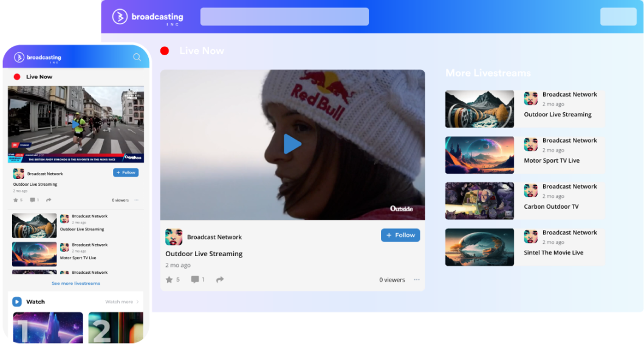Image resolution: width=644 pixels, height=346 pixels.
Task: Click the avatar beside the Motor Sport TV Live desktop entry
Action: 530,144
